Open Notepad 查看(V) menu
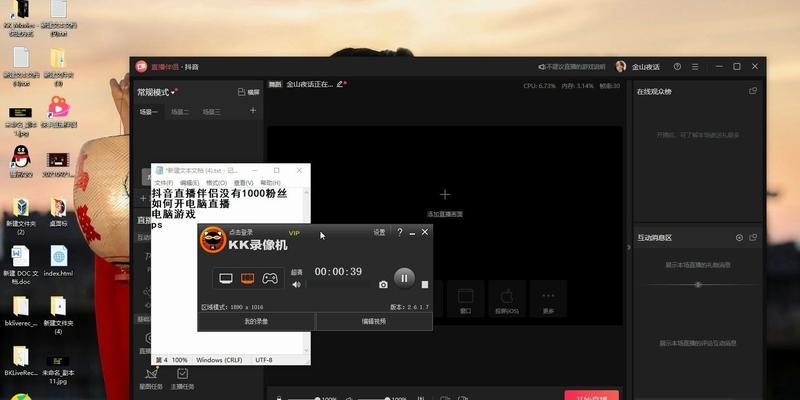800x400 pixels. [x=243, y=183]
